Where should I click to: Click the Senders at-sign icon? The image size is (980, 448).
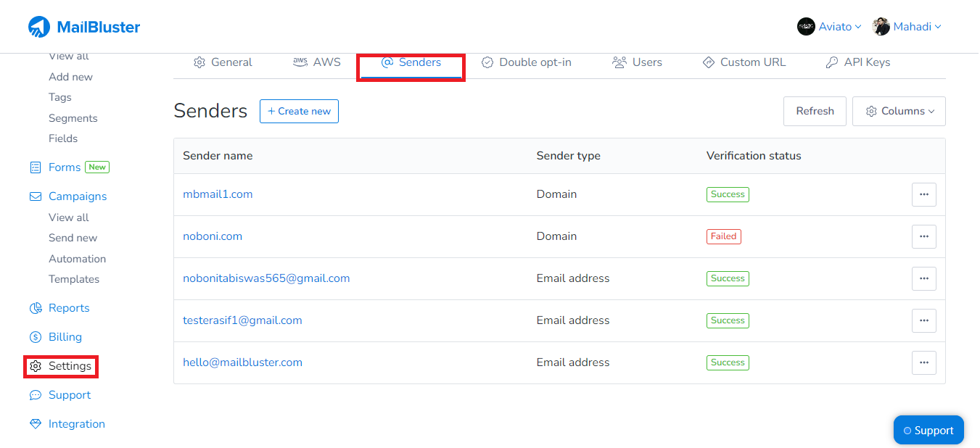pyautogui.click(x=387, y=62)
